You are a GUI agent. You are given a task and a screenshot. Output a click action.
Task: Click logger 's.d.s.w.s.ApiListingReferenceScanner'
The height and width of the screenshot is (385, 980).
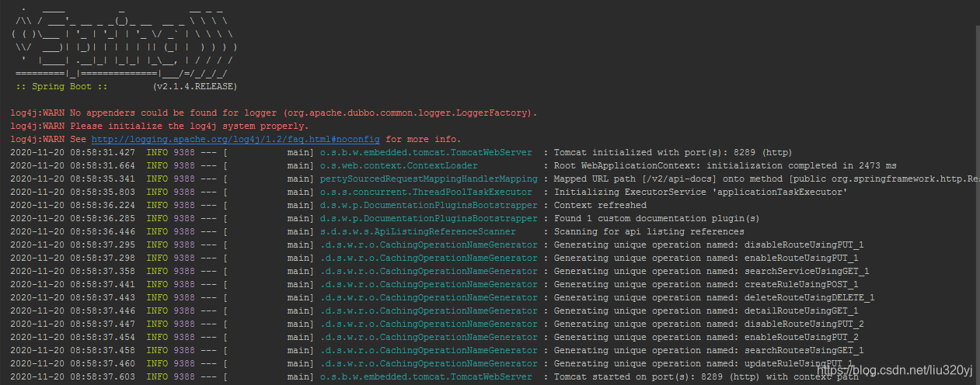coord(417,231)
